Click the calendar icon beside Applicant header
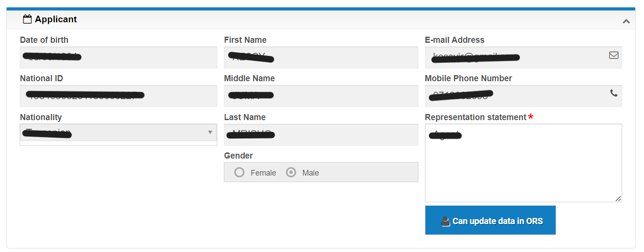This screenshot has width=644, height=252. (x=27, y=19)
